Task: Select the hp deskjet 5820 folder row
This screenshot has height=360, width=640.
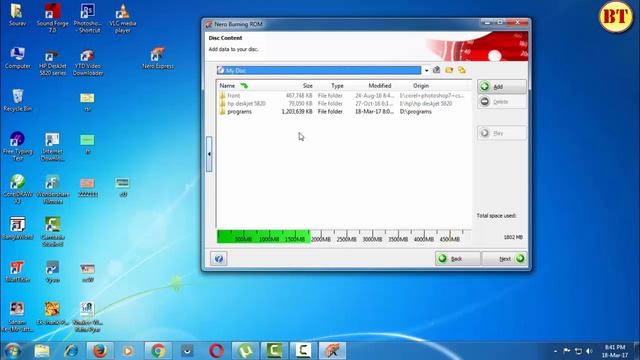Action: click(x=342, y=104)
